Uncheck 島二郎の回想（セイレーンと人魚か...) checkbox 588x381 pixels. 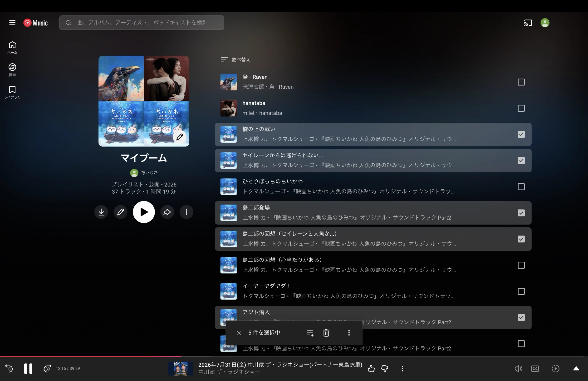click(521, 239)
